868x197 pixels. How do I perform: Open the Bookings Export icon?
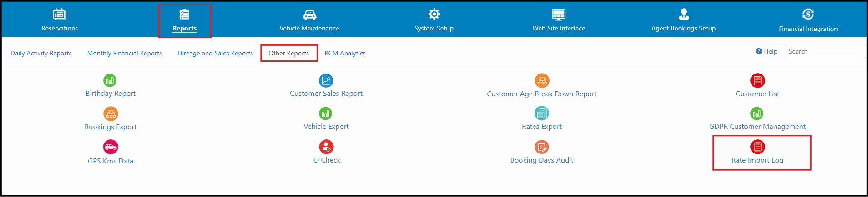pos(111,113)
